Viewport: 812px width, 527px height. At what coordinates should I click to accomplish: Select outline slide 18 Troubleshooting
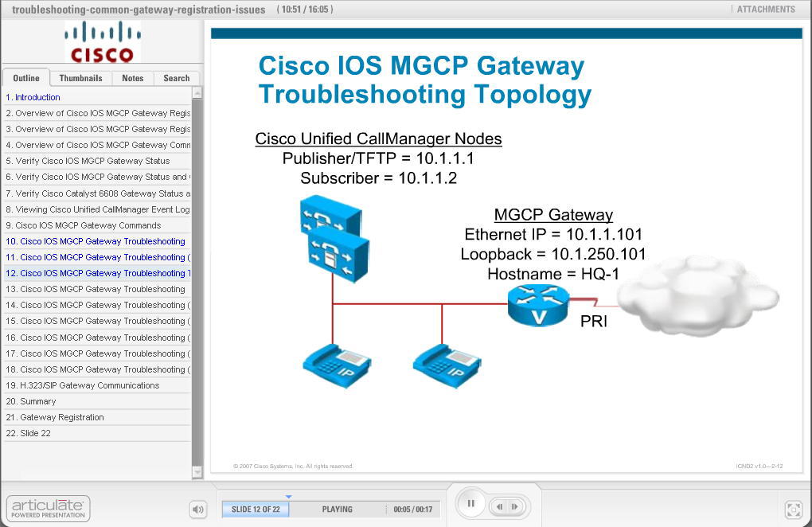coord(97,369)
